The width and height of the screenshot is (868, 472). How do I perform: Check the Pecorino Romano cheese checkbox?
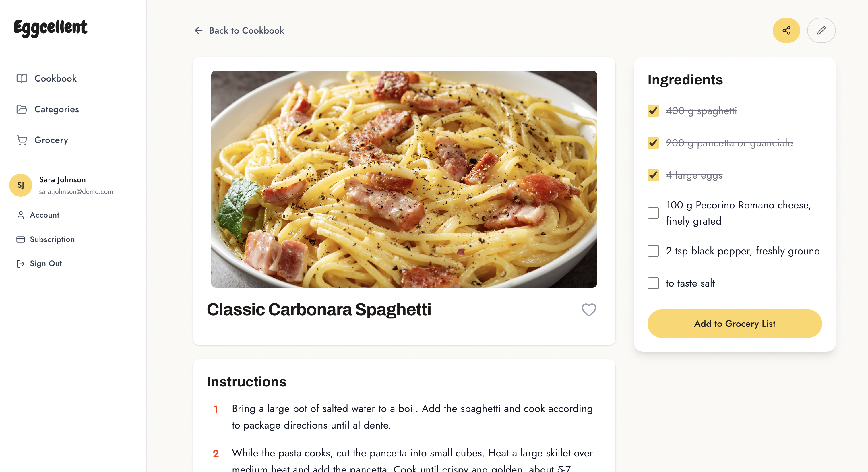[653, 213]
